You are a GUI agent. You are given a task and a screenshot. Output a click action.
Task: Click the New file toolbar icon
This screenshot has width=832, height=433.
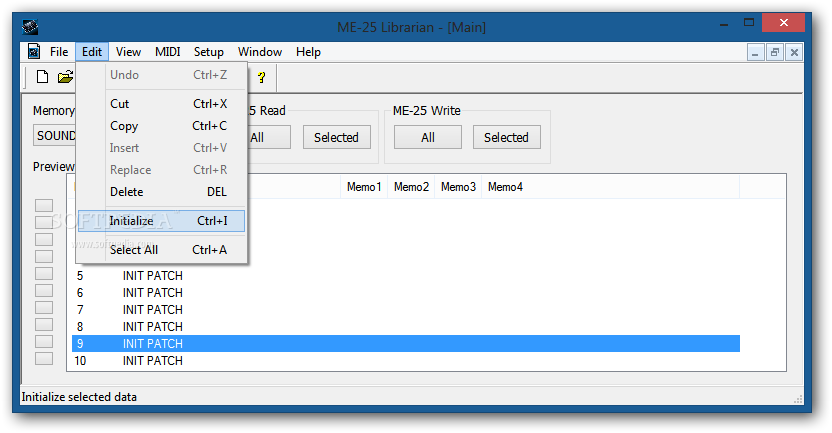click(42, 77)
